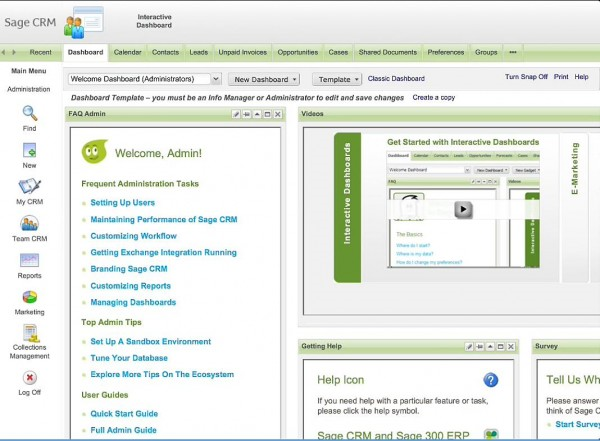
Task: Select the Interactive Dashboards green video tab
Action: [347, 208]
